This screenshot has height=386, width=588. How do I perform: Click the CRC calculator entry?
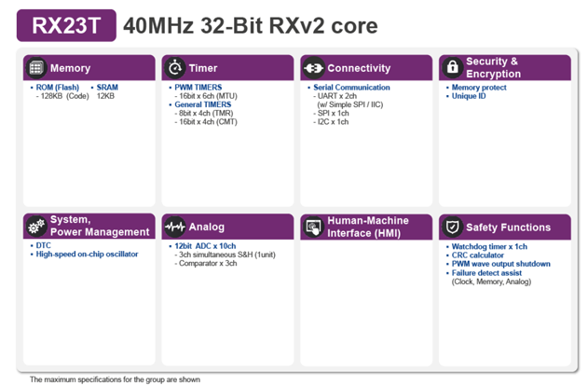[477, 255]
